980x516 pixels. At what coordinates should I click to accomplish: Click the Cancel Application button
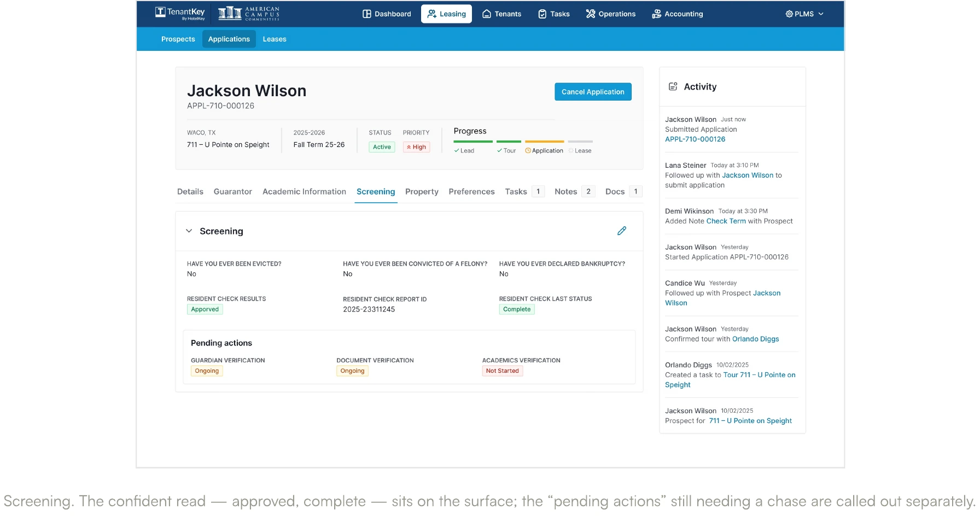(x=593, y=92)
